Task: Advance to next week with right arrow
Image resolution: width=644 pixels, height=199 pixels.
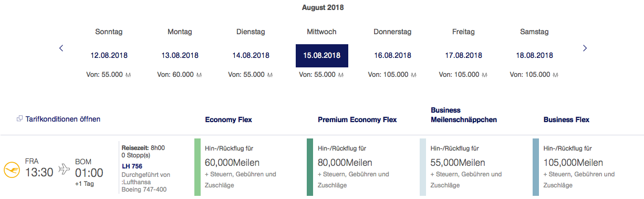Action: click(585, 48)
